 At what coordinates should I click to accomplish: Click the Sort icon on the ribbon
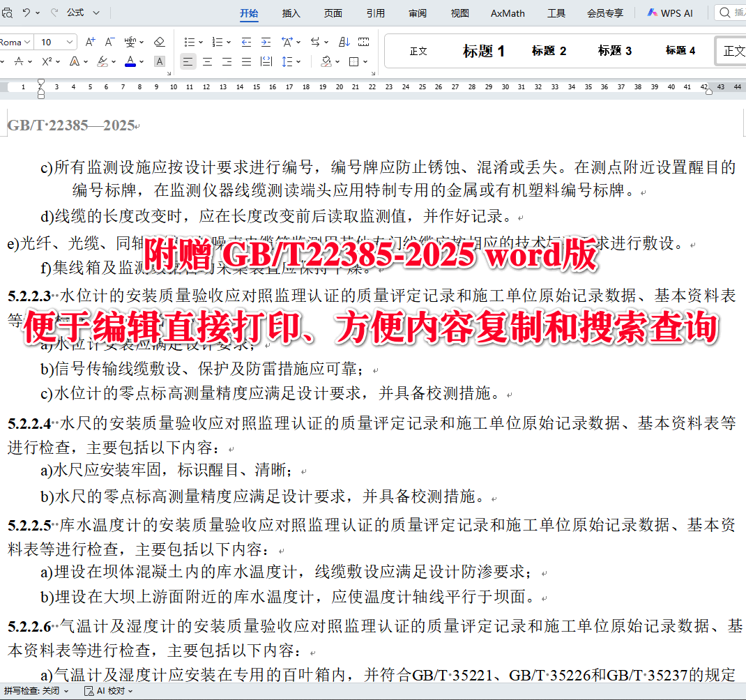(344, 42)
